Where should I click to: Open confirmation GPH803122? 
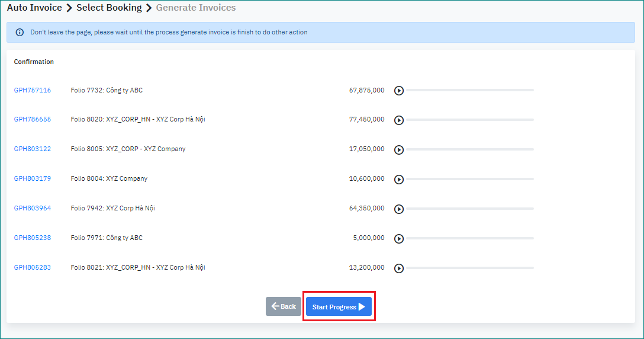pyautogui.click(x=33, y=149)
